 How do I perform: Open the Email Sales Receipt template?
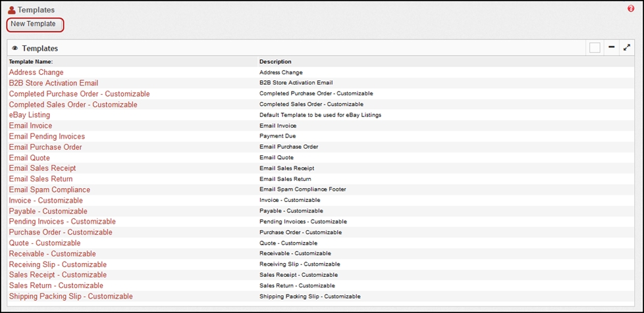(42, 168)
